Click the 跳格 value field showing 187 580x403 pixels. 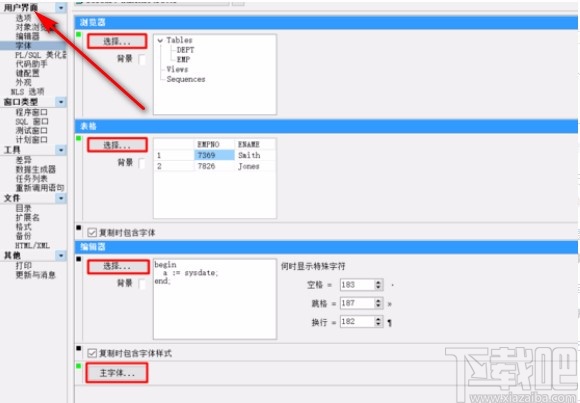pyautogui.click(x=357, y=303)
